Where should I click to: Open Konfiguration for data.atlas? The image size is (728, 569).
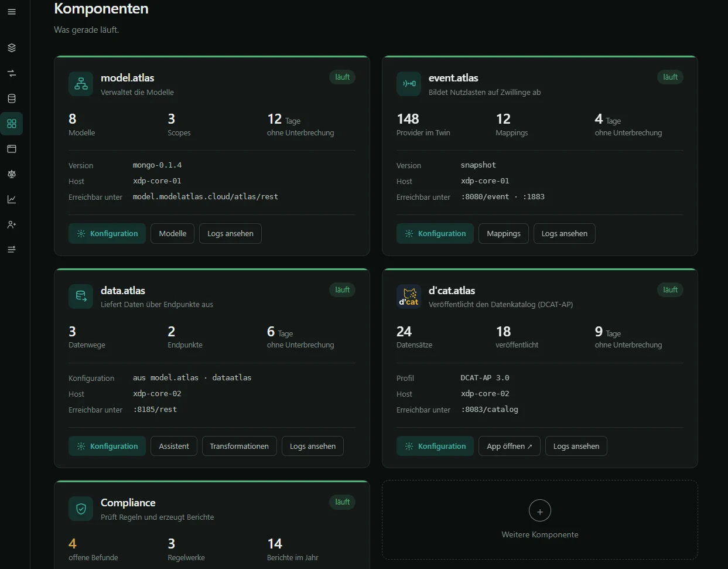pos(107,446)
